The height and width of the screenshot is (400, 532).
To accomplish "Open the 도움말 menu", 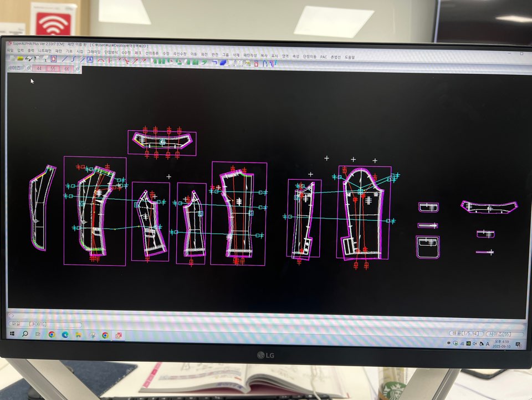I will pyautogui.click(x=350, y=57).
